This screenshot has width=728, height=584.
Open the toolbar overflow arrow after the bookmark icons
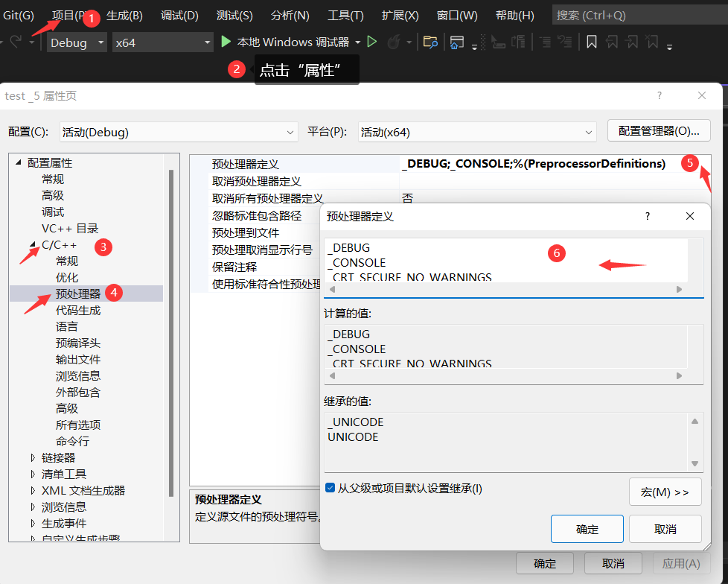tap(669, 46)
